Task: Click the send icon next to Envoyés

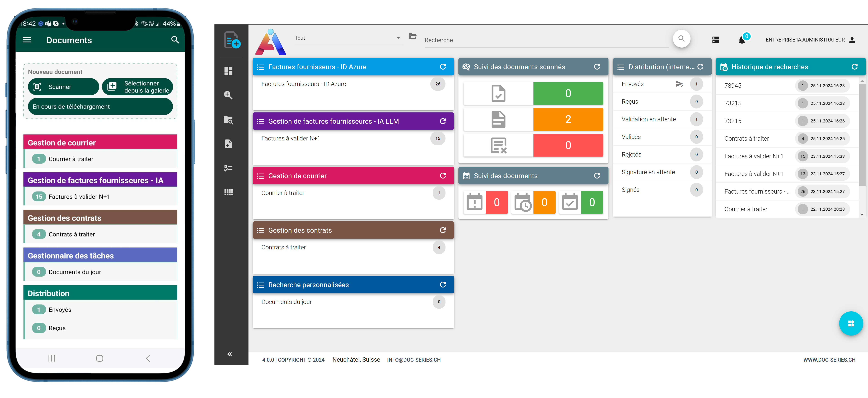Action: click(680, 84)
